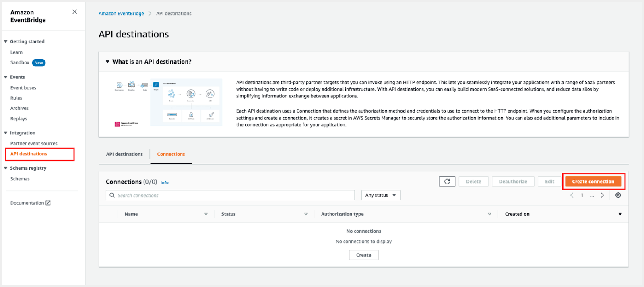The image size is (644, 287).
Task: Sort by Name column arrow
Action: 206,214
